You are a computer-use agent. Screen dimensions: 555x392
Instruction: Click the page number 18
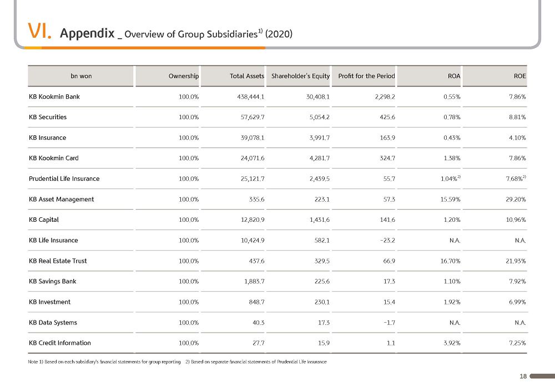[523, 376]
